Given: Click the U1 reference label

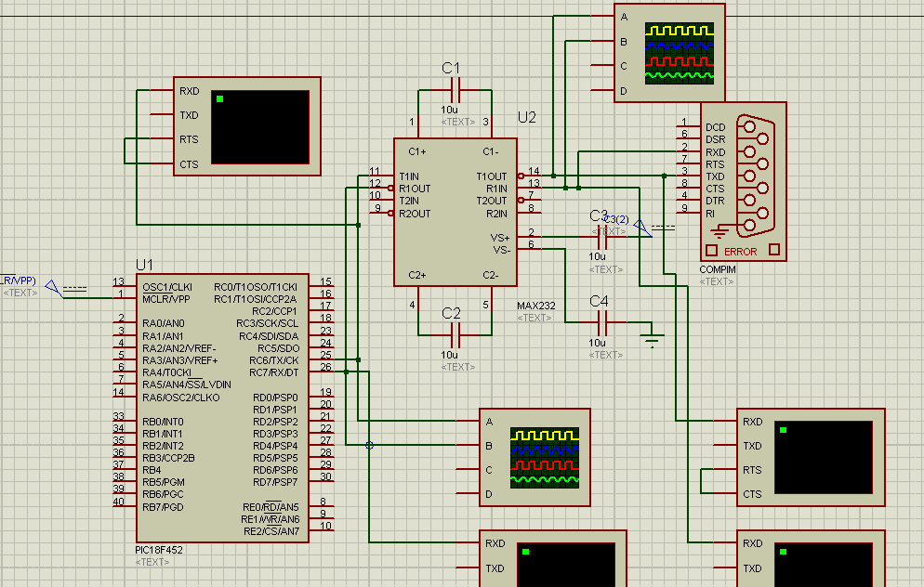Looking at the screenshot, I should coord(146,264).
